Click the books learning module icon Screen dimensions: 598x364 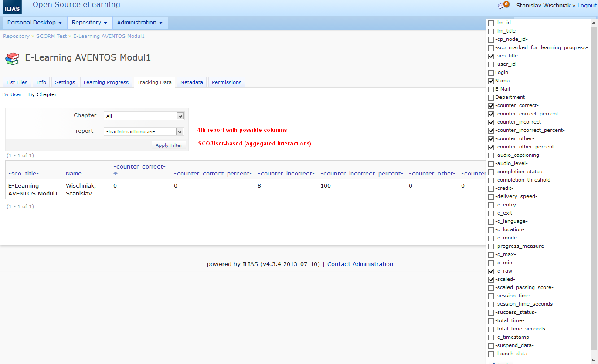[x=12, y=58]
